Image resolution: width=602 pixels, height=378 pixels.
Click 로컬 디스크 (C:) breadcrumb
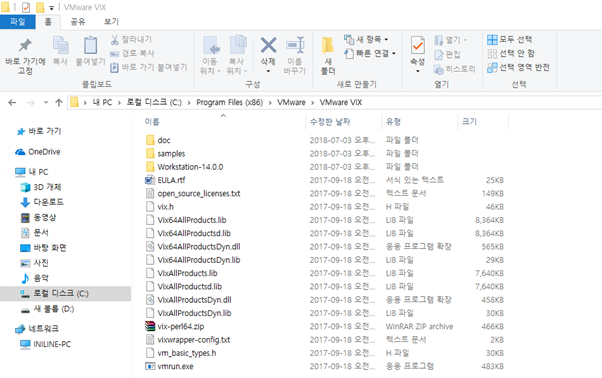(154, 102)
